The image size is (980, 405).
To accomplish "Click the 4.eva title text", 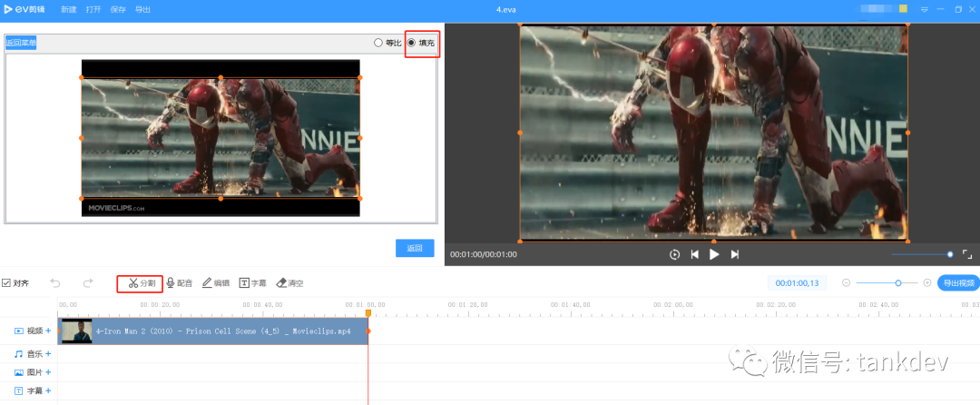I will pyautogui.click(x=506, y=9).
